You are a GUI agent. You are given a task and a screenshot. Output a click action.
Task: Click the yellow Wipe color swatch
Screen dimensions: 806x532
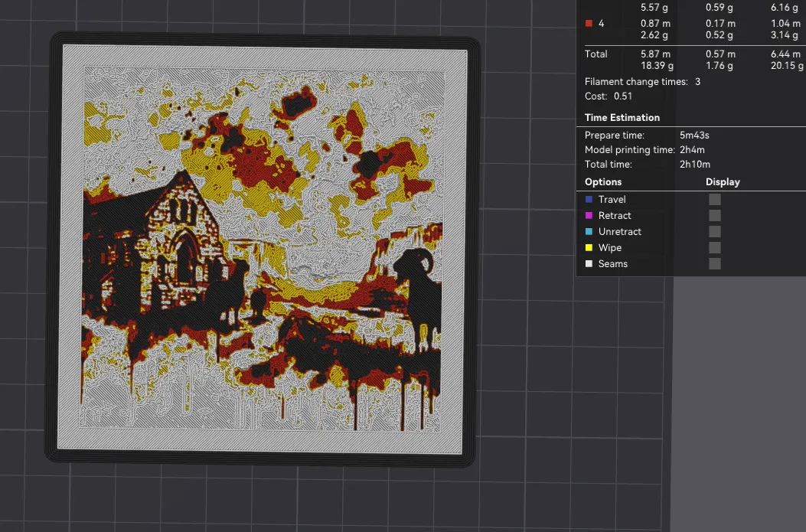click(x=589, y=248)
